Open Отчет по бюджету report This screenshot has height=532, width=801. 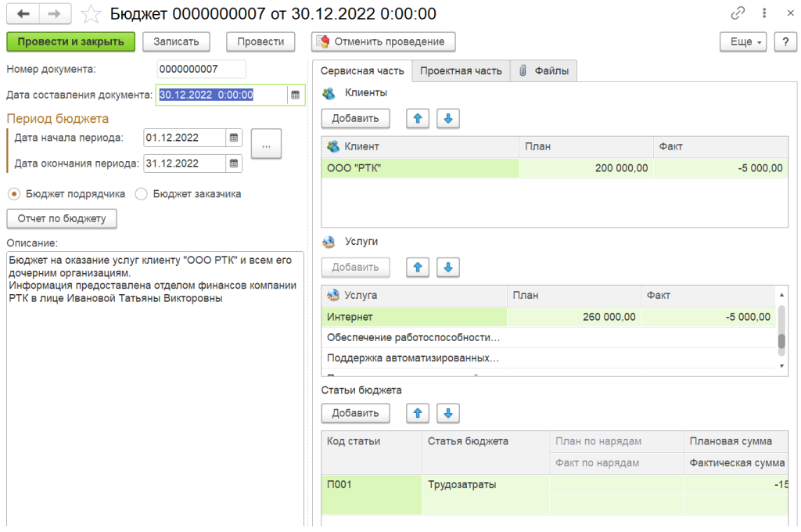[62, 218]
